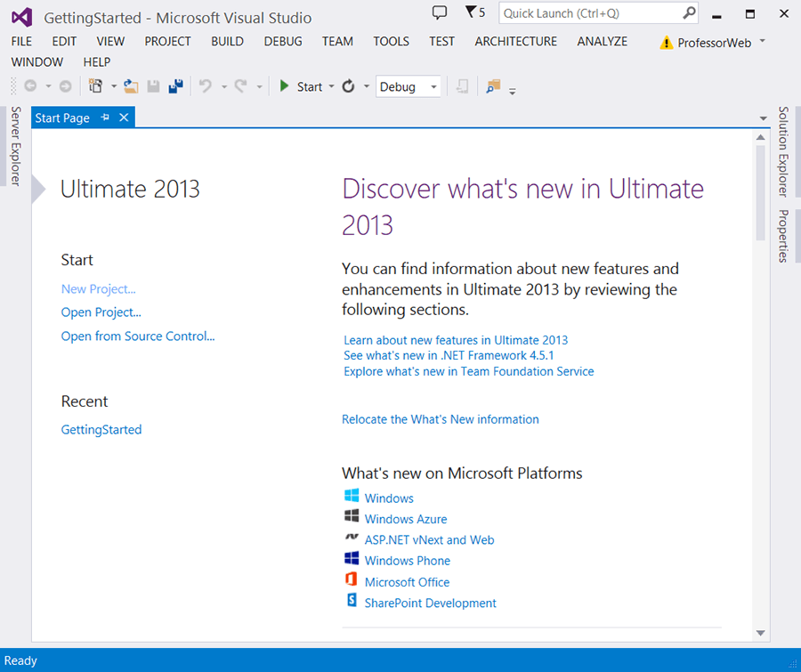
Task: Open the toolbar overflow options arrow
Action: coord(512,91)
